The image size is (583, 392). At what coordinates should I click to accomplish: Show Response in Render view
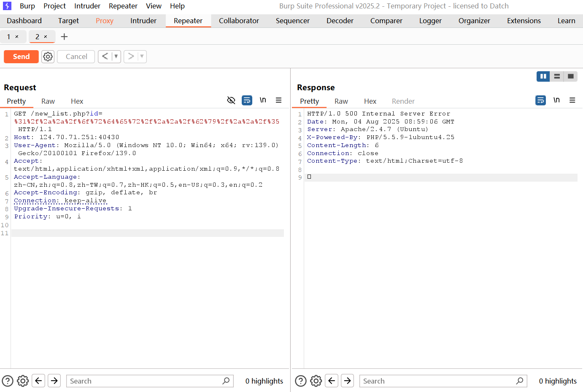pyautogui.click(x=403, y=101)
